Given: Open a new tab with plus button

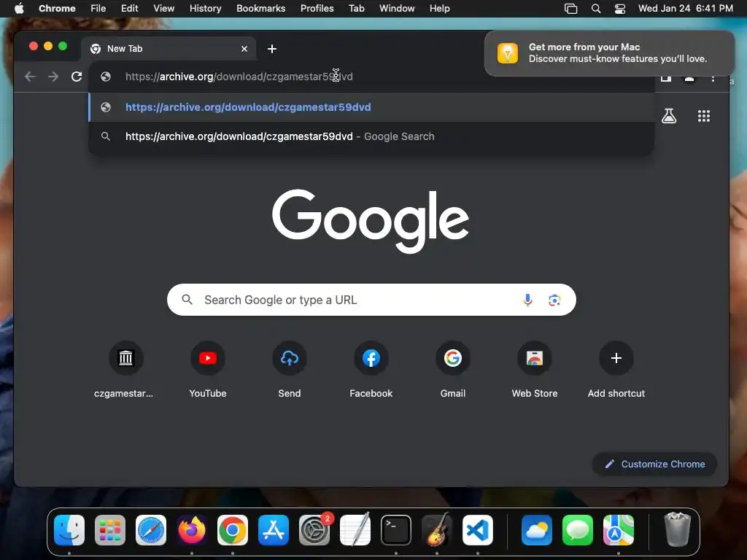Looking at the screenshot, I should tap(272, 49).
